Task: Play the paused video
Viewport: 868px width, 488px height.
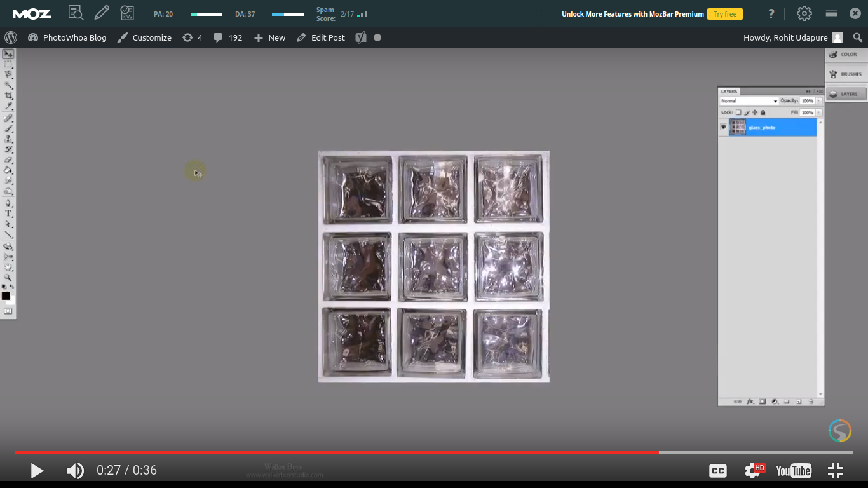Action: tap(37, 471)
